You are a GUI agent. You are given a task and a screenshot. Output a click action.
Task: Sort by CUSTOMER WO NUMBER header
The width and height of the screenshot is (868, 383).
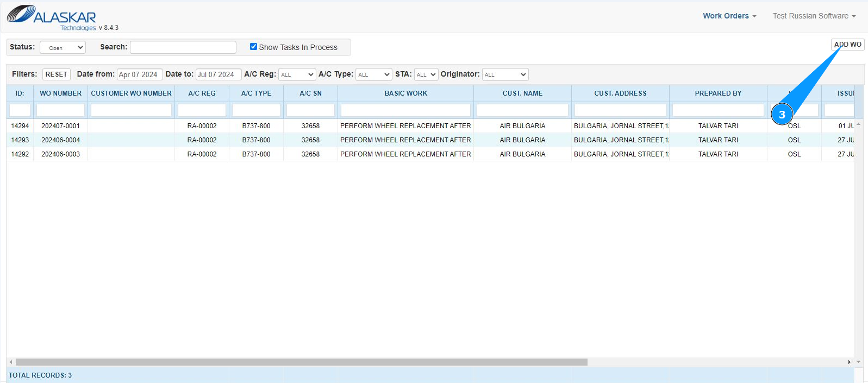click(132, 93)
